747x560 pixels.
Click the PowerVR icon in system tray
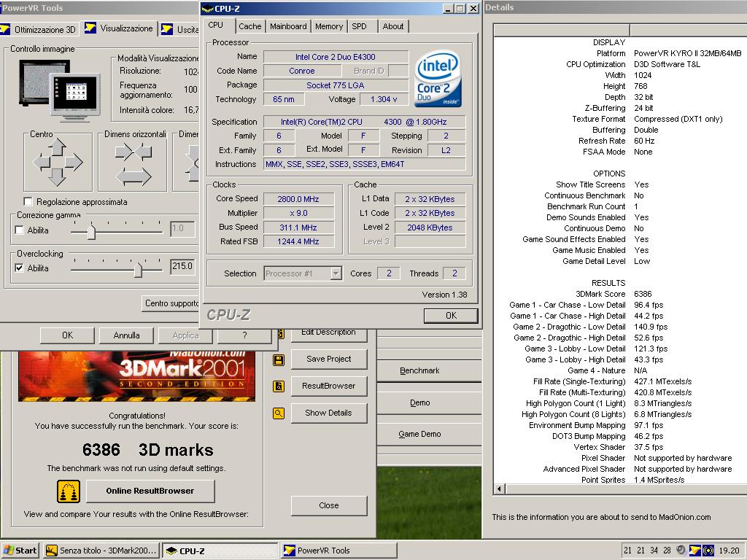[x=695, y=551]
